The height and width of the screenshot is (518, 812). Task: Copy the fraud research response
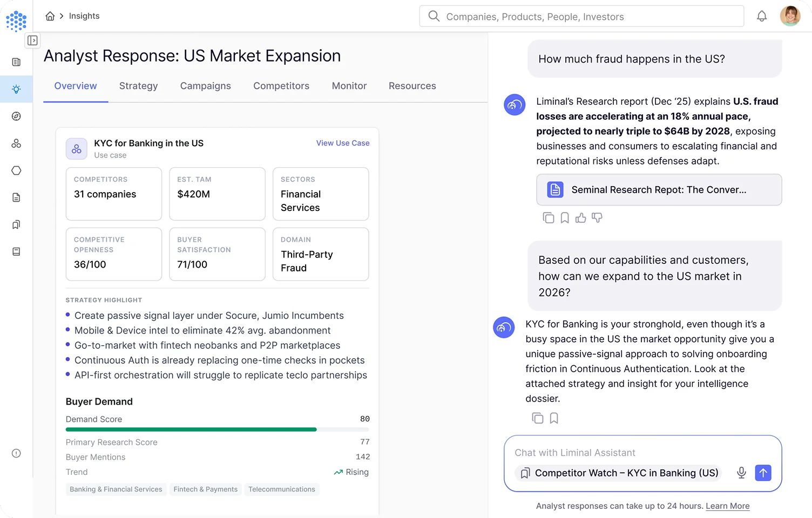(549, 217)
